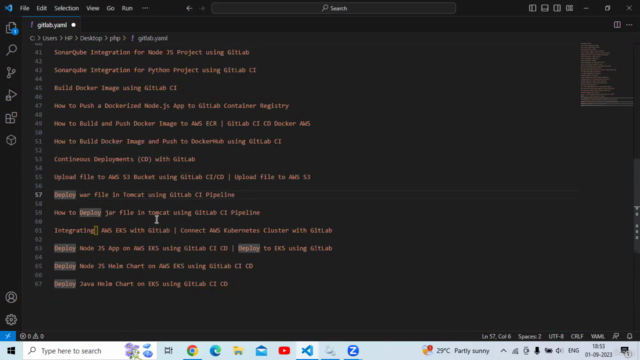Image resolution: width=640 pixels, height=360 pixels.
Task: Click breadcrumb segment Desktop
Action: (x=91, y=38)
